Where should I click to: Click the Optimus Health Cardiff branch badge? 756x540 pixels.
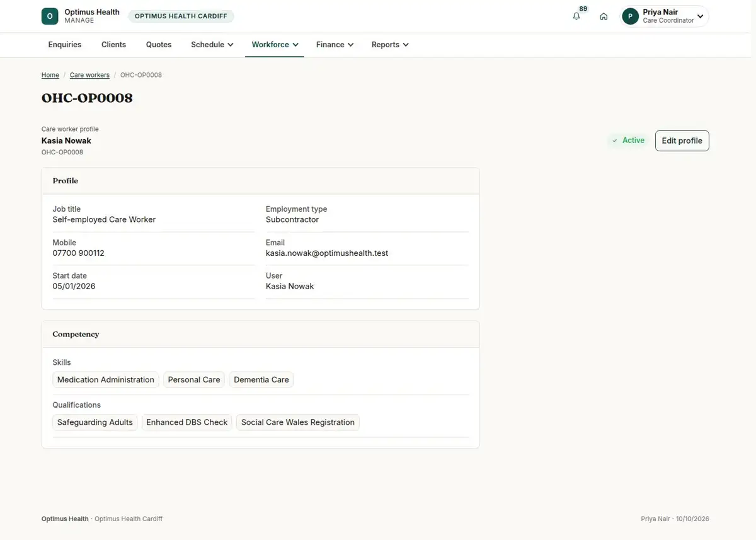181,16
